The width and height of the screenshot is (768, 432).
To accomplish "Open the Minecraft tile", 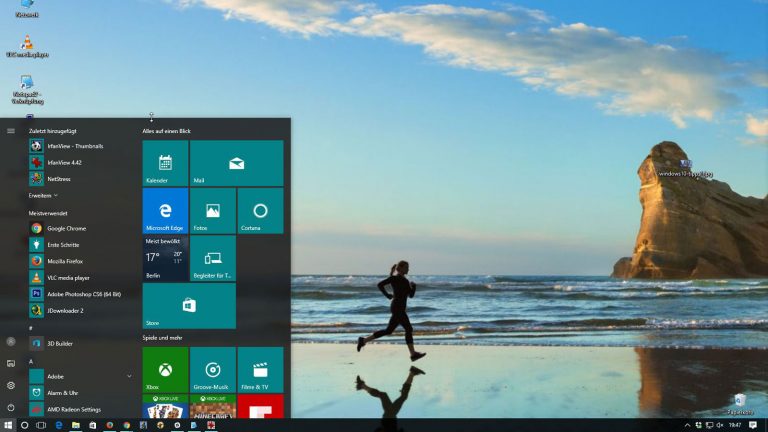I will [213, 407].
